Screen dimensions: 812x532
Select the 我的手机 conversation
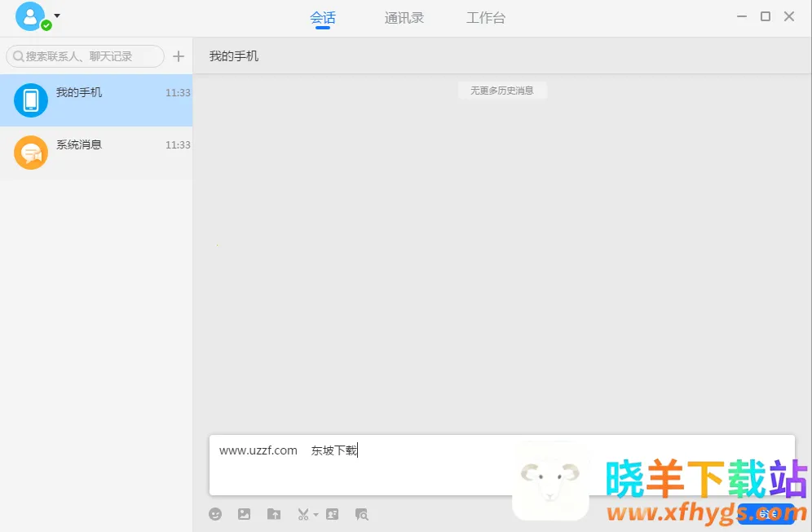(x=96, y=100)
